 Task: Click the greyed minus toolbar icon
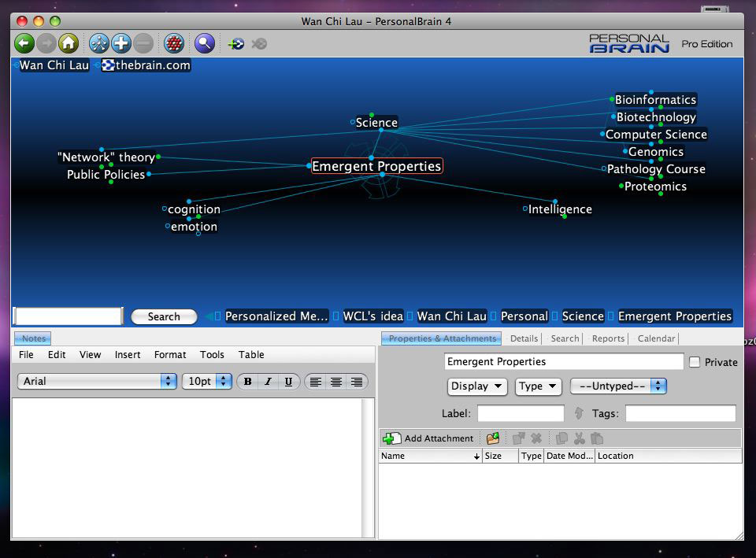[143, 44]
